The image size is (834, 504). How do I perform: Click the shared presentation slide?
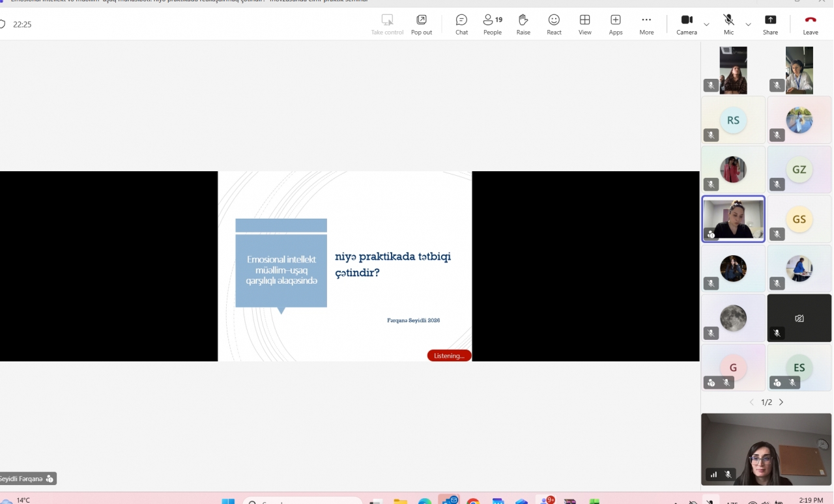(x=345, y=266)
